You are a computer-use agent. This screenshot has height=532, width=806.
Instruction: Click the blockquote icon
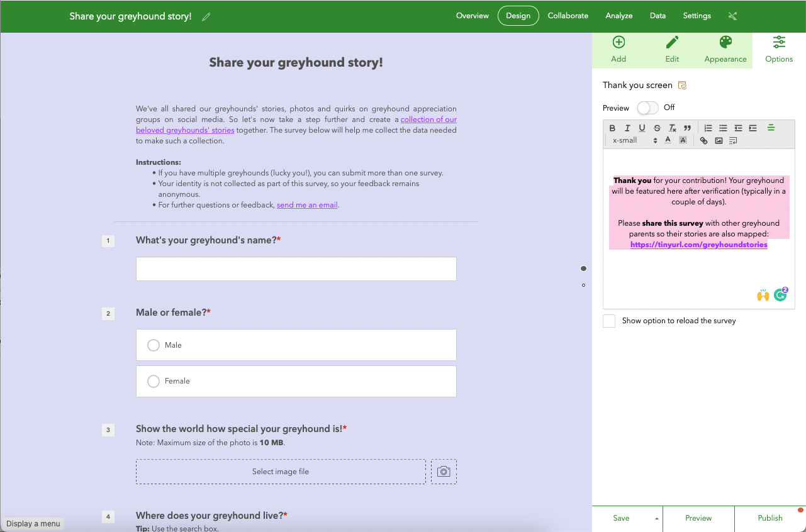pos(687,128)
